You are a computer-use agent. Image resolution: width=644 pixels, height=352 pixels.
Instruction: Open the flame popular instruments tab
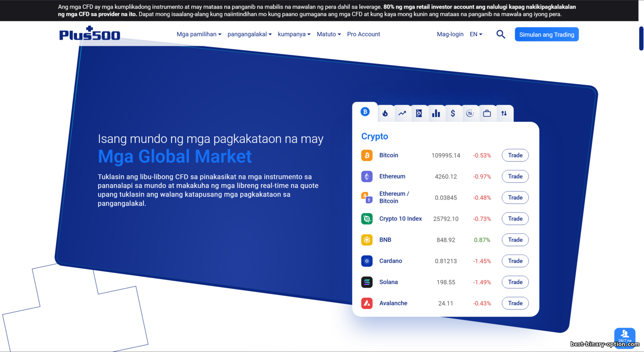coord(385,113)
